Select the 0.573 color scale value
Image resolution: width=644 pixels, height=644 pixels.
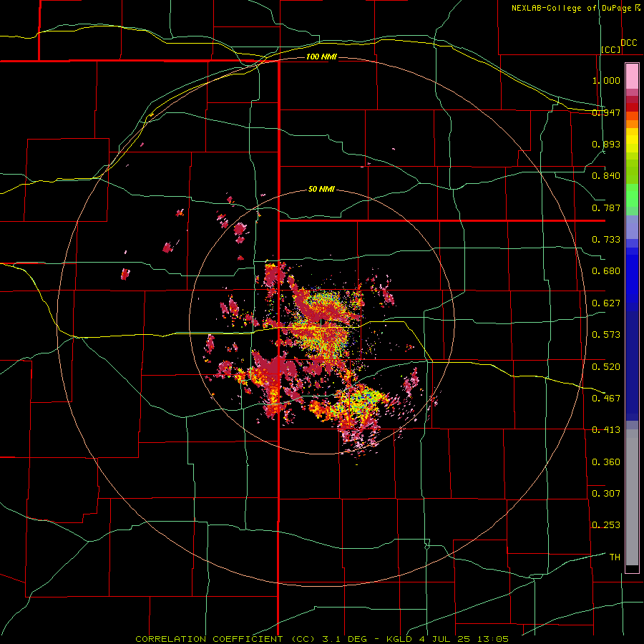pos(606,335)
